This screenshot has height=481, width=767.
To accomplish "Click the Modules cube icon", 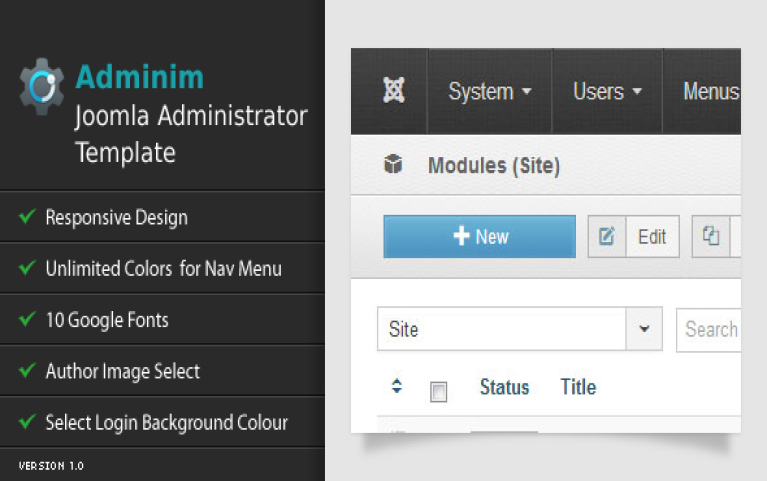I will coord(393,164).
